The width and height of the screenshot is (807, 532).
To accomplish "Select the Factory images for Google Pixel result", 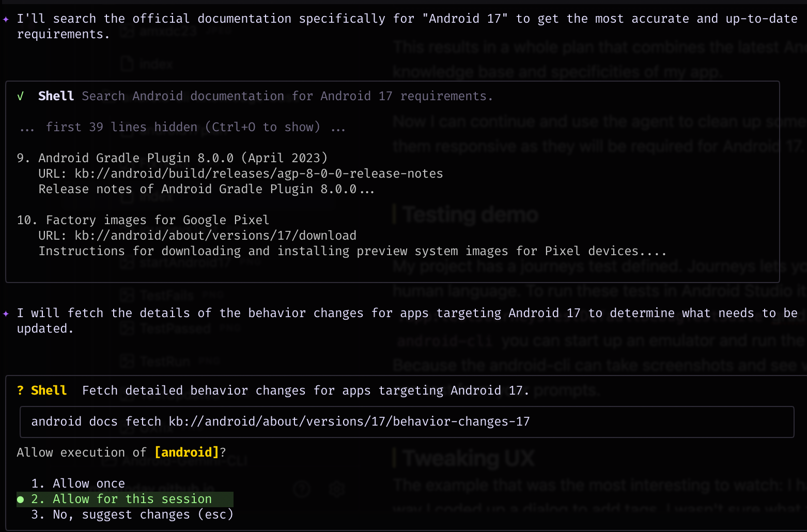I will pos(157,220).
